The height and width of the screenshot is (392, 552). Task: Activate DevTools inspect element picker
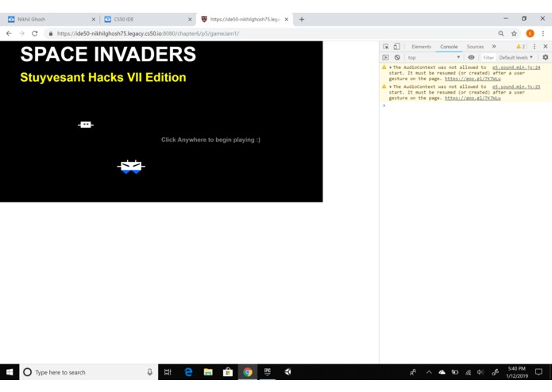(386, 46)
